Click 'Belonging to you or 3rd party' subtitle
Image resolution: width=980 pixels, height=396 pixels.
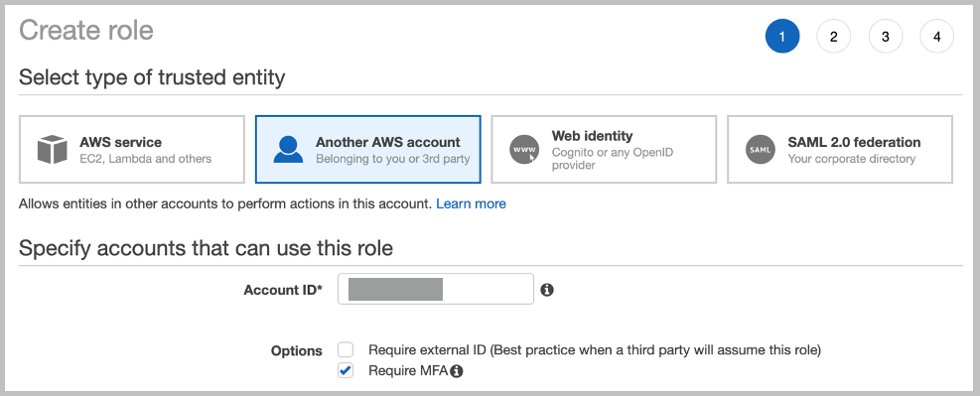(x=393, y=159)
